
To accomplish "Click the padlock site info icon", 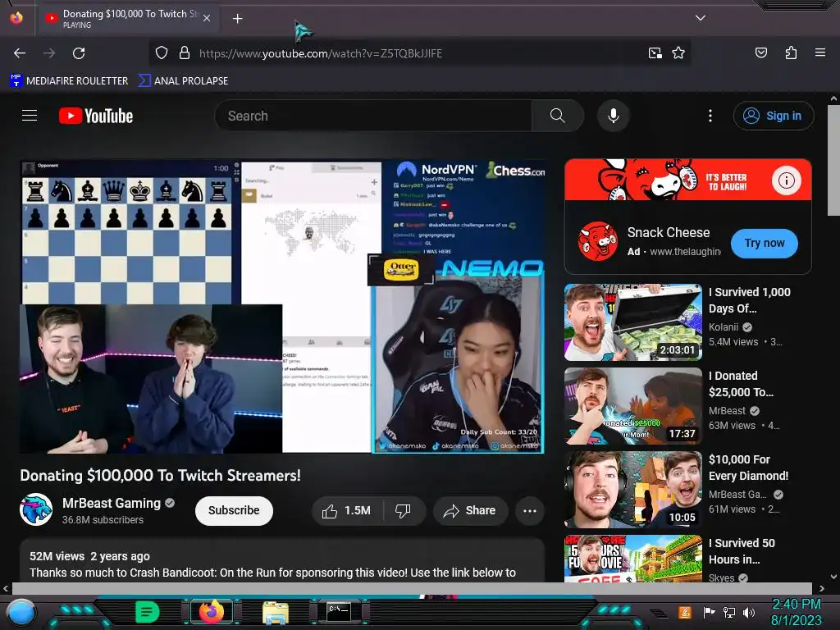I will click(x=185, y=53).
